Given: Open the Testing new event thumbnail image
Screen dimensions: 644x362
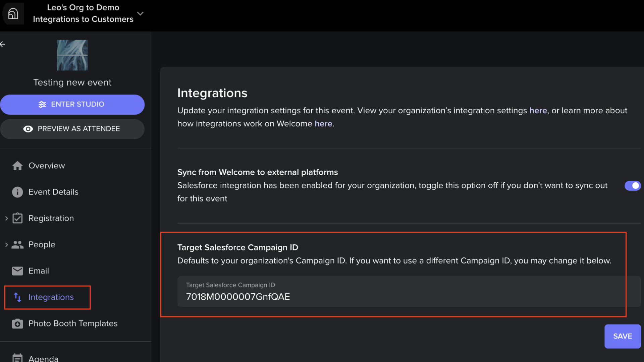Looking at the screenshot, I should click(72, 55).
